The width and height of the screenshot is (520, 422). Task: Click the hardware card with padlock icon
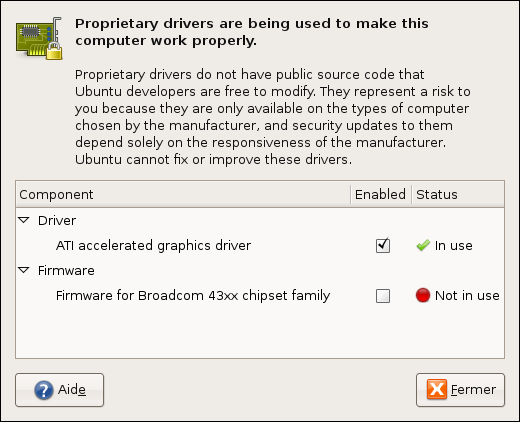[39, 39]
